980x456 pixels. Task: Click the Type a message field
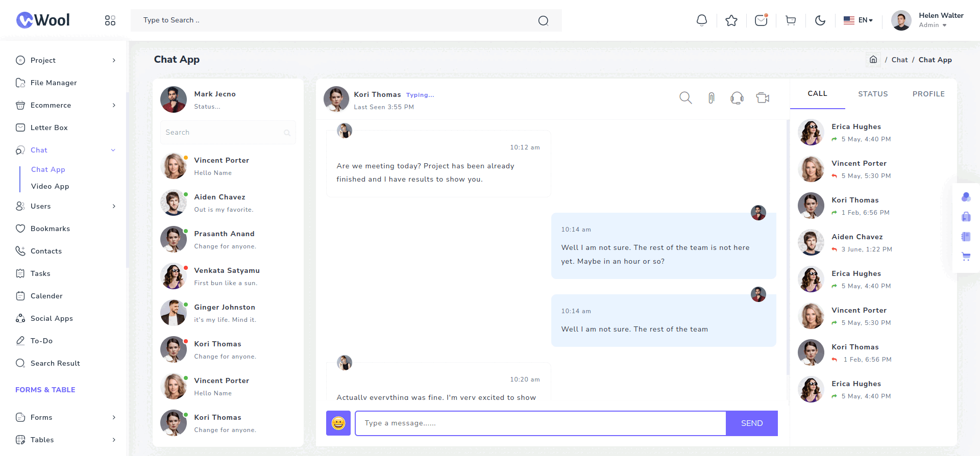(541, 423)
